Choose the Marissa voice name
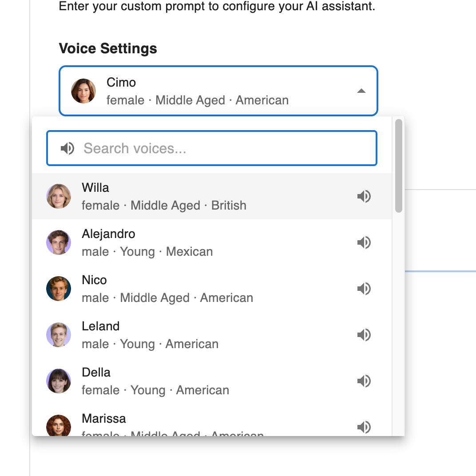This screenshot has width=476, height=476. click(104, 418)
